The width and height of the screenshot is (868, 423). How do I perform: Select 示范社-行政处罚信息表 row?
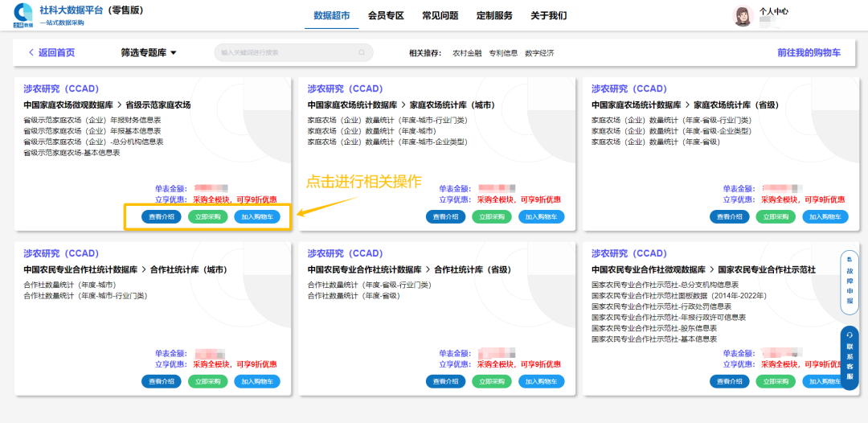pos(661,306)
